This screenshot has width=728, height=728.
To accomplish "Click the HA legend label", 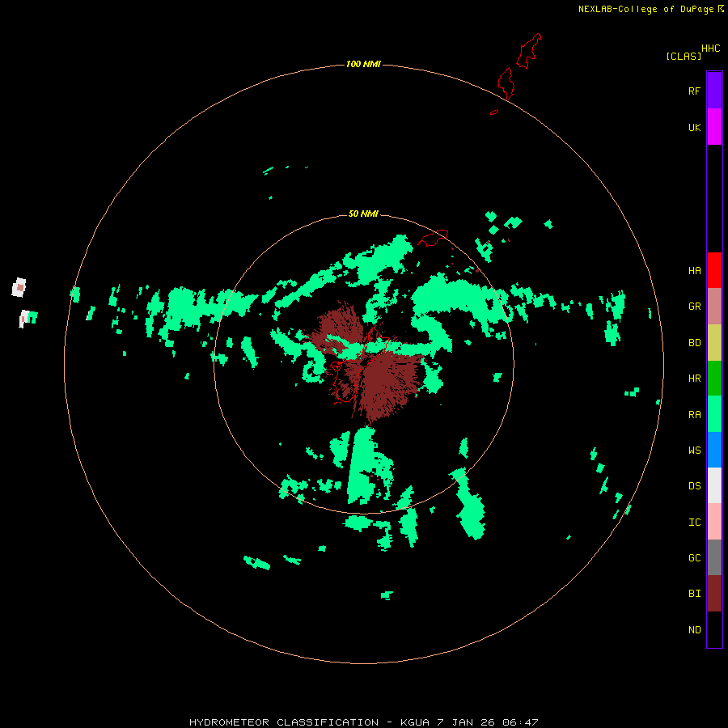I will 694,270.
